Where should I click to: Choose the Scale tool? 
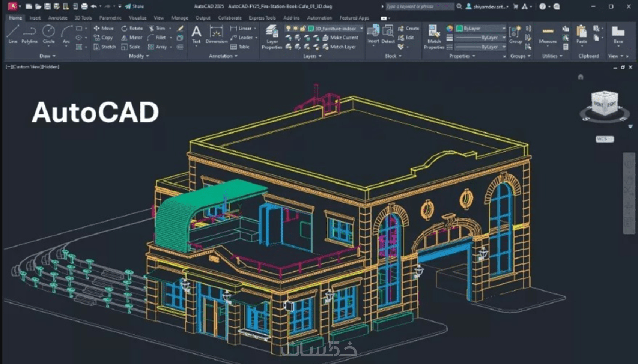[131, 47]
